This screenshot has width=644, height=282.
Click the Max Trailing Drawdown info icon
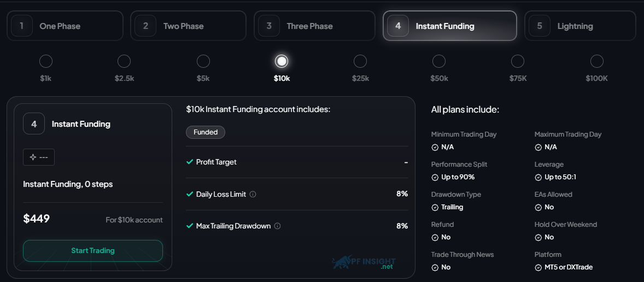(277, 226)
